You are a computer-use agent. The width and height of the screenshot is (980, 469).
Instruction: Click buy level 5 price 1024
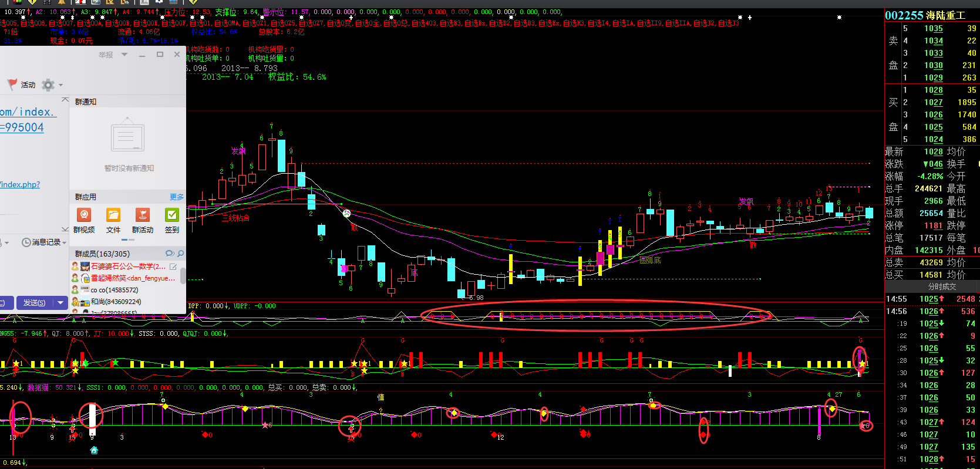pos(933,139)
